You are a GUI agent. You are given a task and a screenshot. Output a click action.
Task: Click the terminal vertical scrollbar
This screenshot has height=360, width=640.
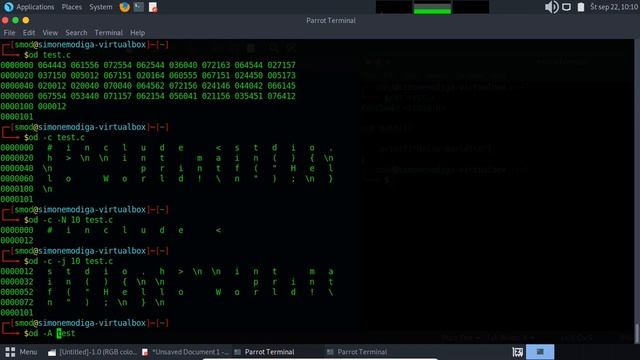coord(637,333)
